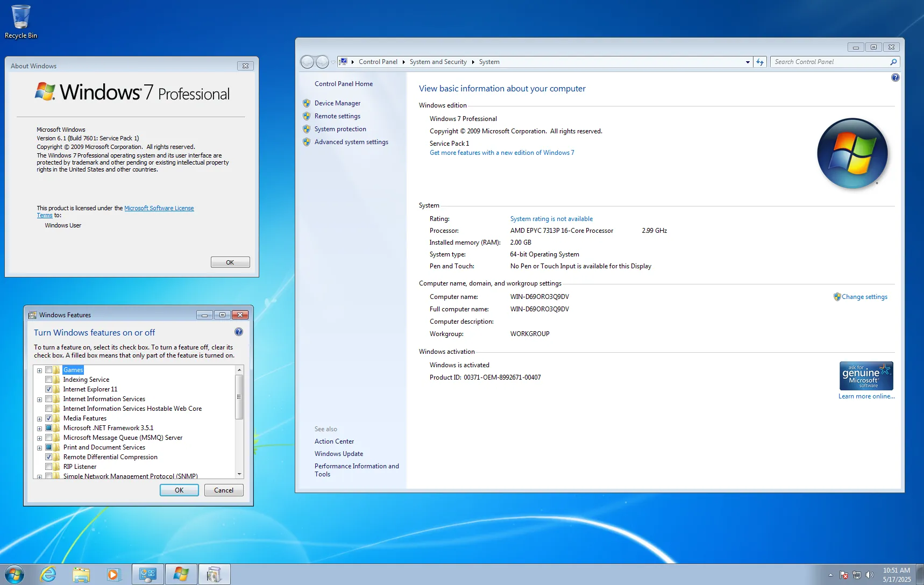Click the Windows Features title bar icon
The image size is (924, 585).
click(x=32, y=315)
